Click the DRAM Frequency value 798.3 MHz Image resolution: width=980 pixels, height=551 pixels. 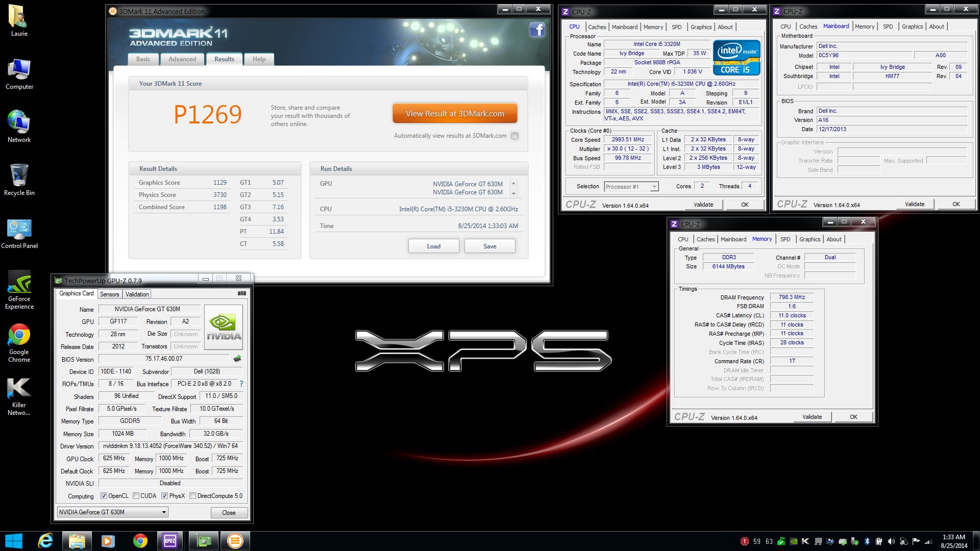(x=791, y=297)
